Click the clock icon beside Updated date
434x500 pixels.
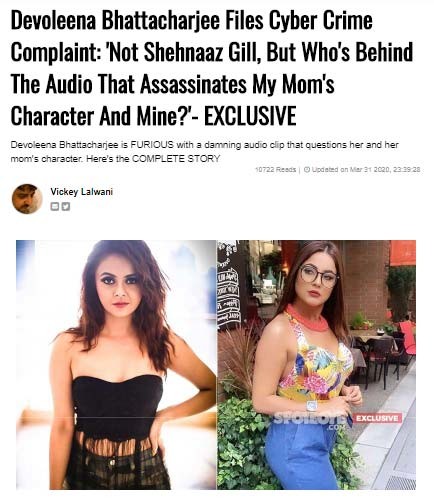coord(307,170)
